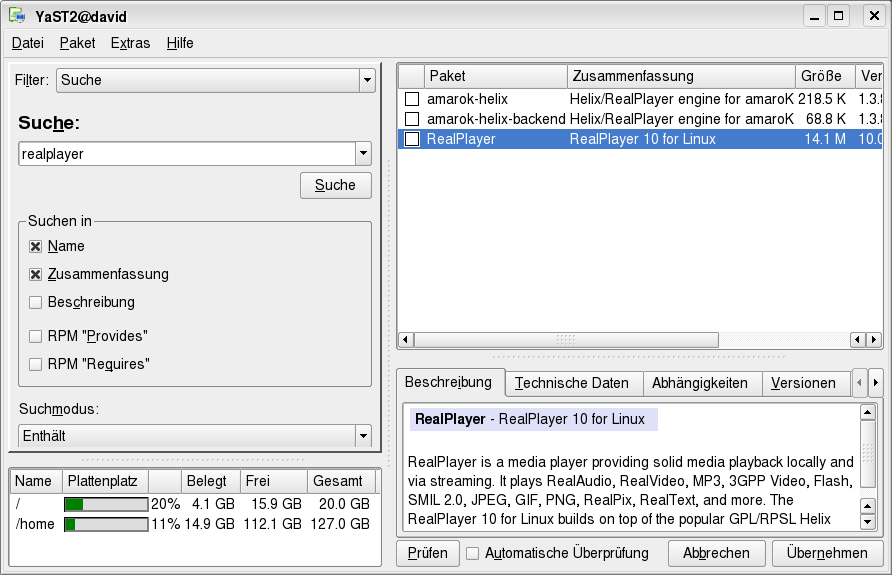
Task: Click the 15.9 GB free space value
Action: tap(276, 504)
